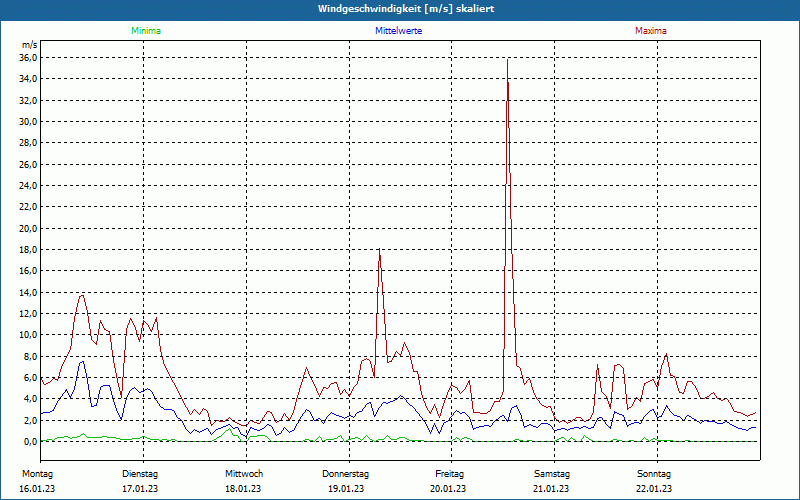Click the 0,0 y-axis value label
Image resolution: width=800 pixels, height=500 pixels.
click(30, 441)
